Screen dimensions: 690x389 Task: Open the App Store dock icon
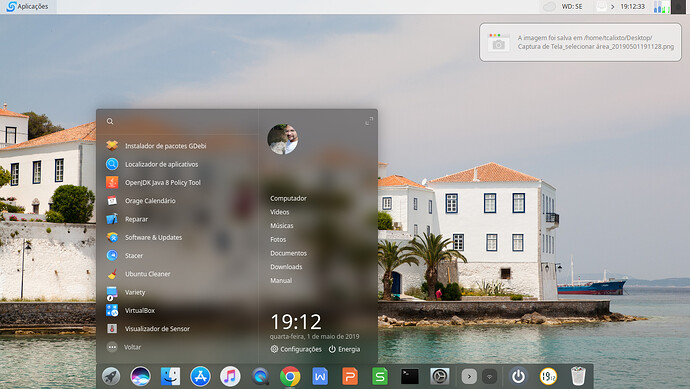point(200,377)
